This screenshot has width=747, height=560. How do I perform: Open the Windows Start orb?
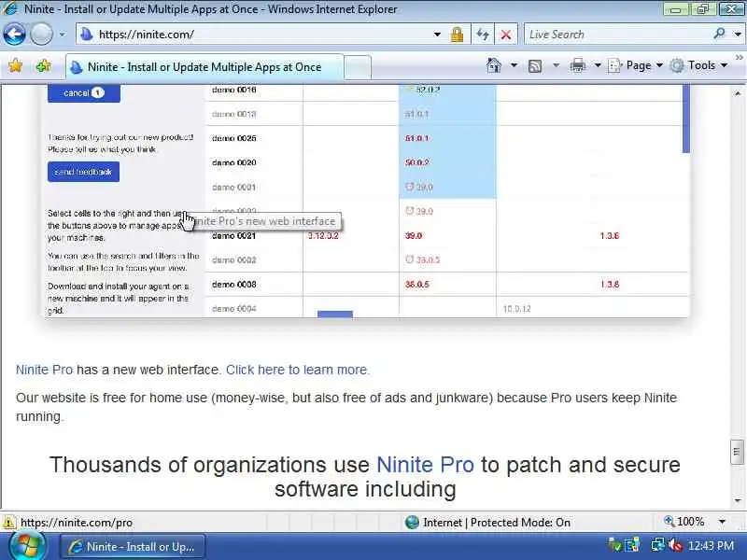click(27, 546)
